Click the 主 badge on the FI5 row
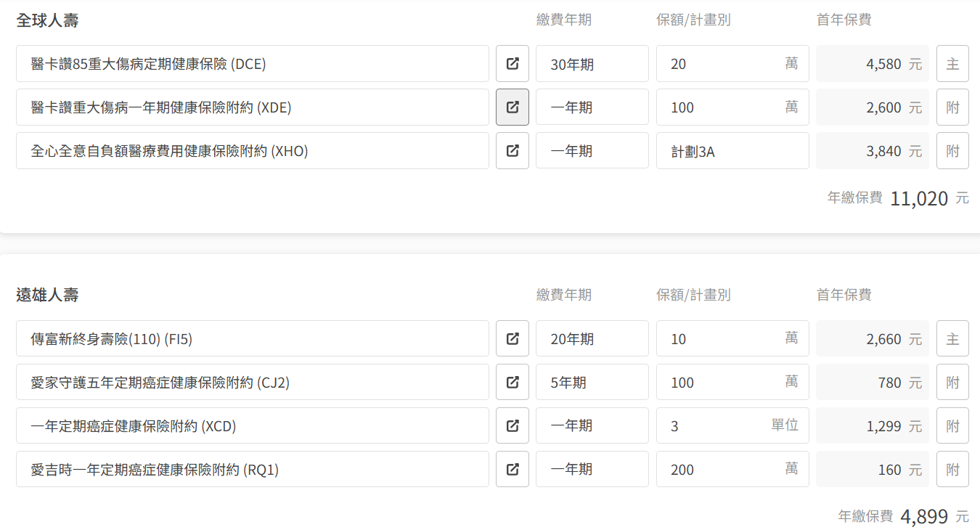 952,339
